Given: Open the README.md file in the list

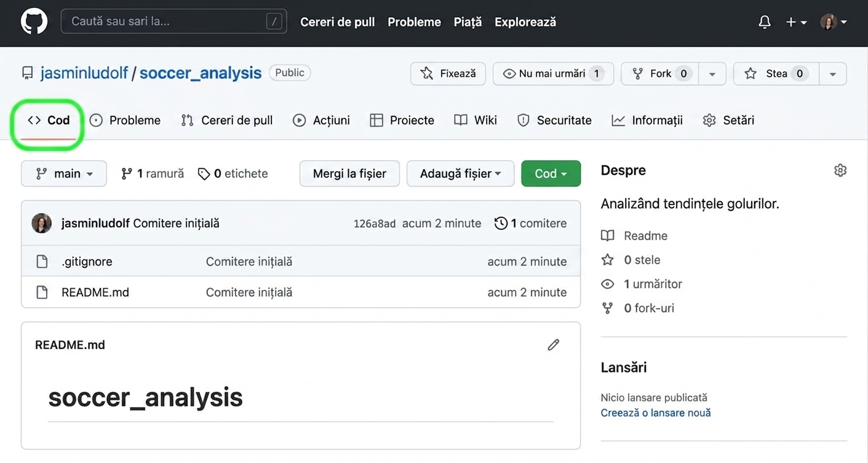Looking at the screenshot, I should (x=95, y=292).
